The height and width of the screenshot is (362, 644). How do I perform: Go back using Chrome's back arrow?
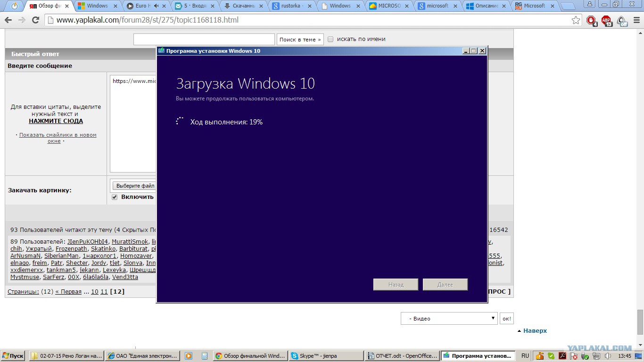[x=8, y=20]
